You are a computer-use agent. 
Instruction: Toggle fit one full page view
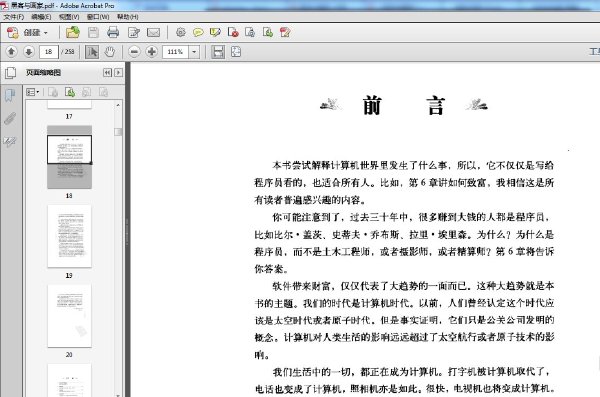click(x=236, y=52)
